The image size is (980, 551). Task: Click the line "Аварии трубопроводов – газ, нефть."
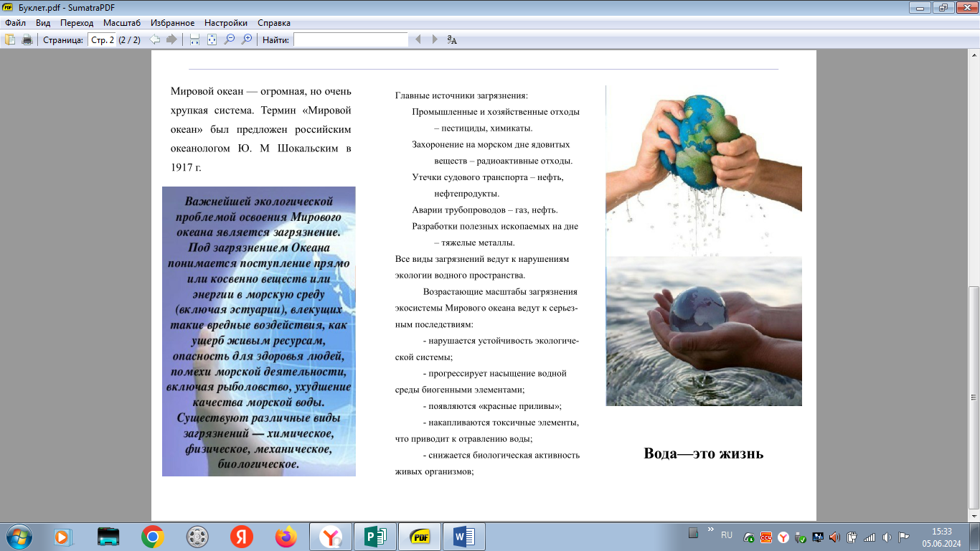click(x=484, y=210)
